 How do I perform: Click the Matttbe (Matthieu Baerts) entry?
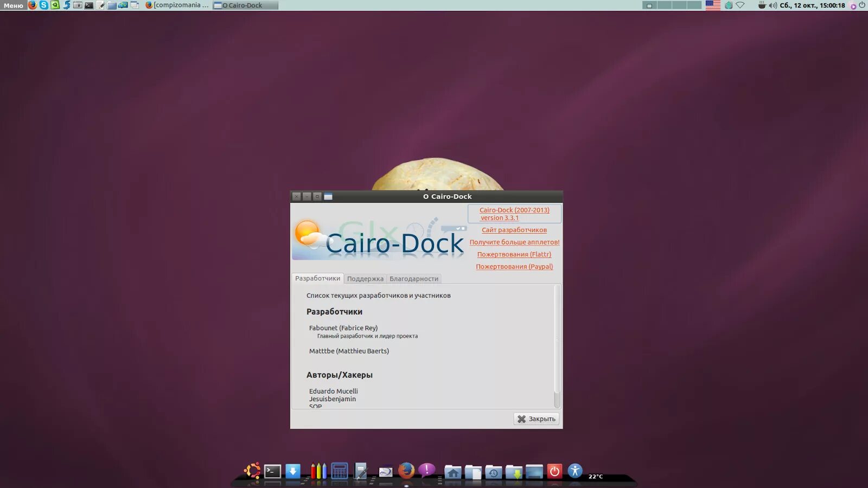tap(349, 351)
